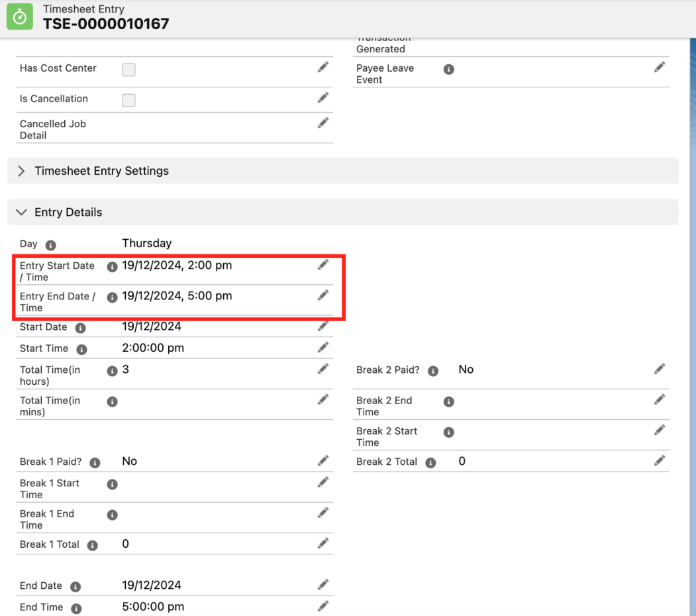Edit the Cancelled Job Detail field pencil
The image size is (696, 616).
[323, 123]
